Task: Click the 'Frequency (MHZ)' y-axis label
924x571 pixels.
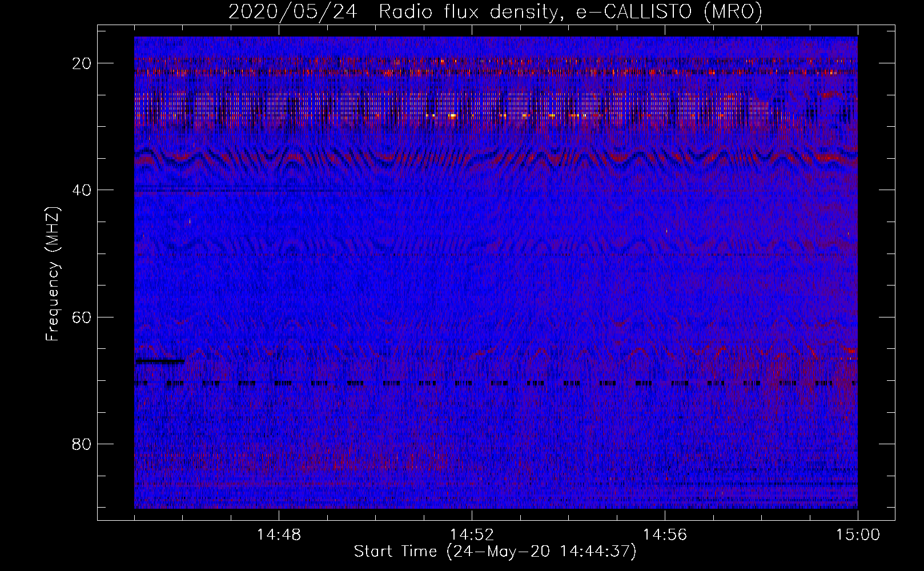Action: tap(53, 274)
